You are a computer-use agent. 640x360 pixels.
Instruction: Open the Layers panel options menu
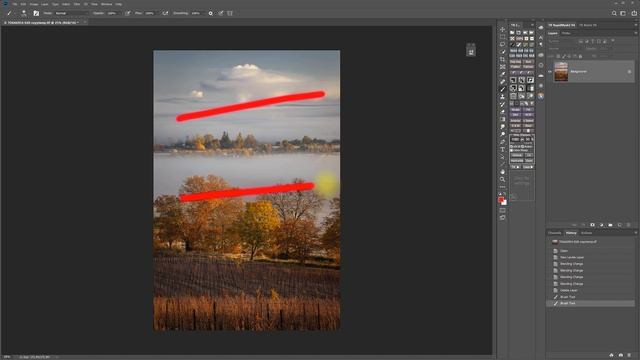(x=636, y=33)
